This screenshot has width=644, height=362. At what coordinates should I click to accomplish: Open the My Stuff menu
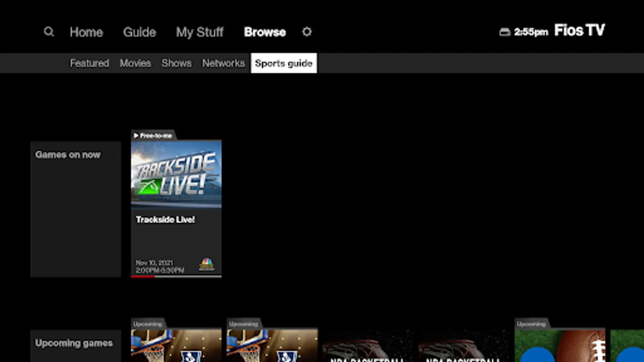(x=200, y=32)
